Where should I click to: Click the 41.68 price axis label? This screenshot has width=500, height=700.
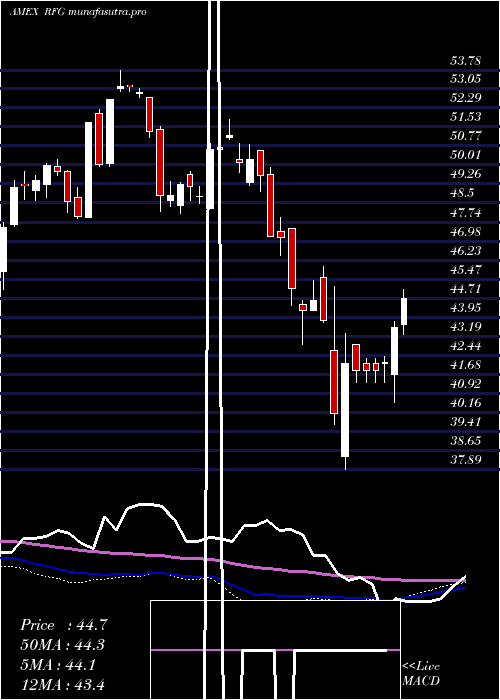click(465, 365)
